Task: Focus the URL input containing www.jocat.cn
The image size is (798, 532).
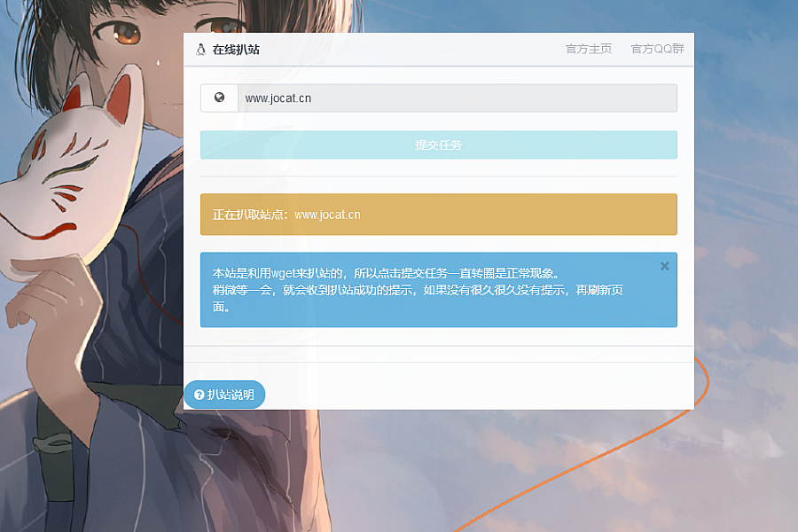Action: click(457, 98)
